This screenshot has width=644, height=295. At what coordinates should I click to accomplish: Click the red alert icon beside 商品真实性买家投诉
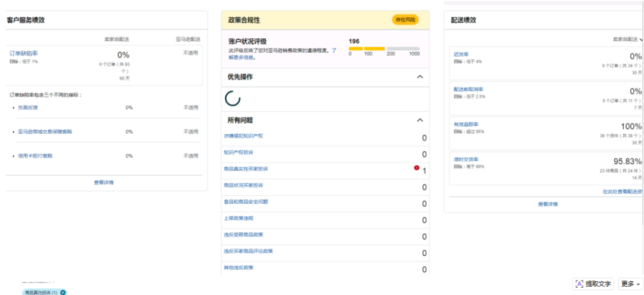pyautogui.click(x=417, y=168)
